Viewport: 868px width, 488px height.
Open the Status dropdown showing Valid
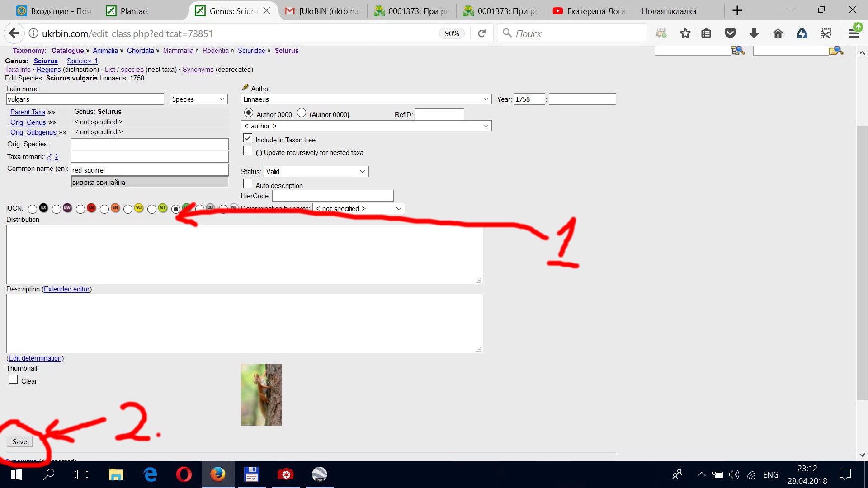(x=316, y=172)
